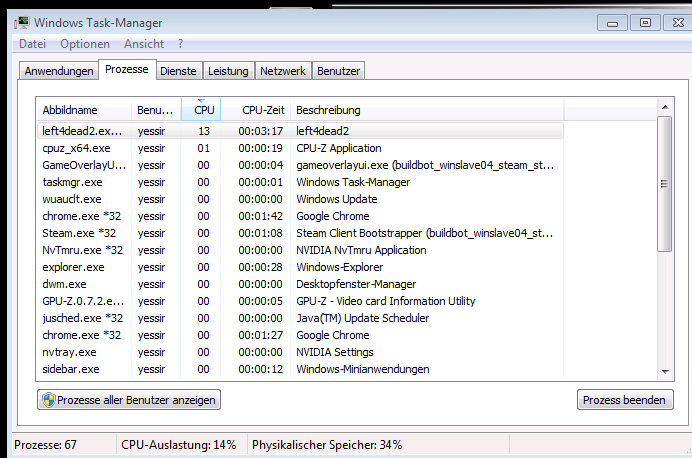692x458 pixels.
Task: Click the NVIDIA Settings description
Action: (x=335, y=352)
